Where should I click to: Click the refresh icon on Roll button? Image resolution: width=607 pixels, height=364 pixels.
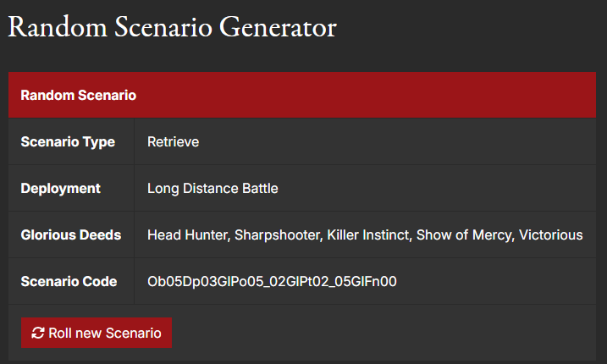(38, 334)
